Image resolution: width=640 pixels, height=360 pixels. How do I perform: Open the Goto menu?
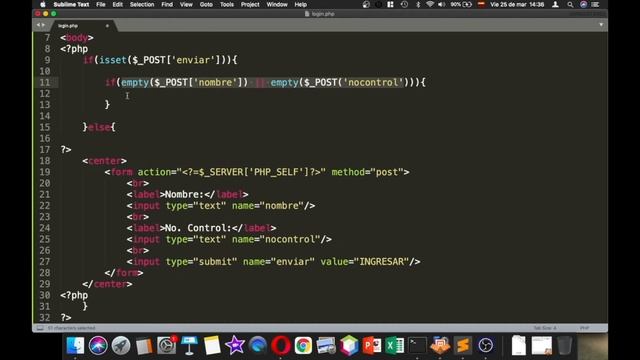[206, 4]
